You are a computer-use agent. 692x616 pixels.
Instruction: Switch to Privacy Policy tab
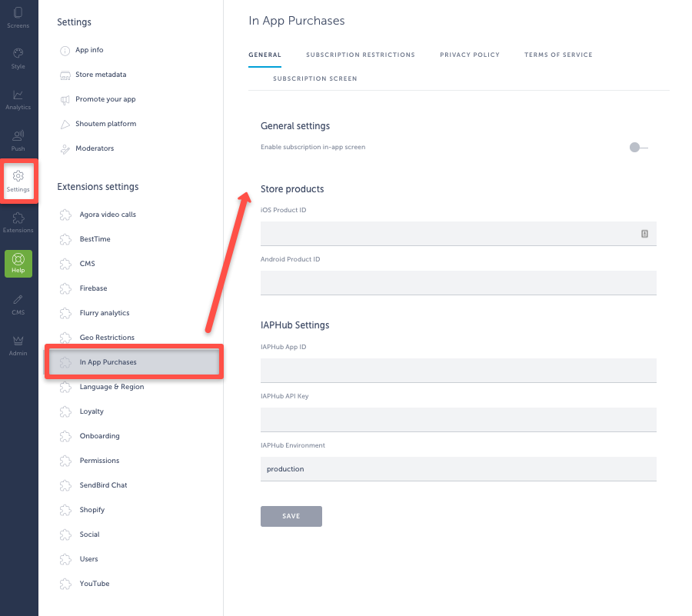pyautogui.click(x=470, y=55)
